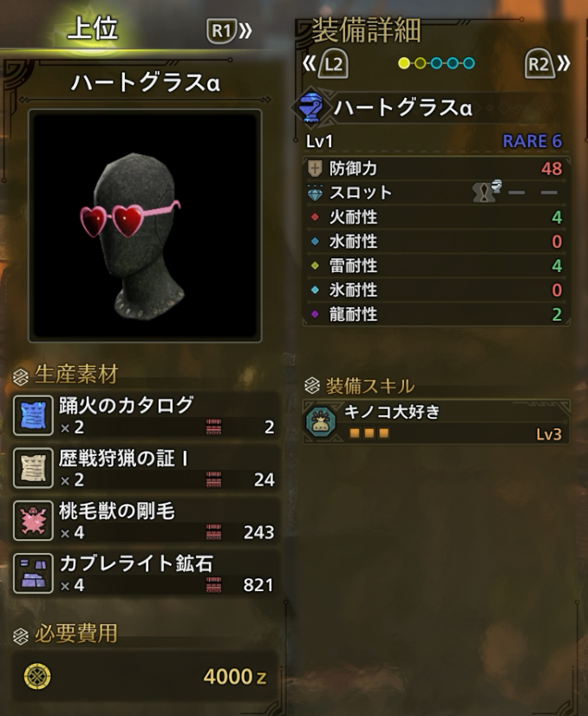Click the zenny coin icon under 必要費用
588x716 pixels.
point(37,676)
